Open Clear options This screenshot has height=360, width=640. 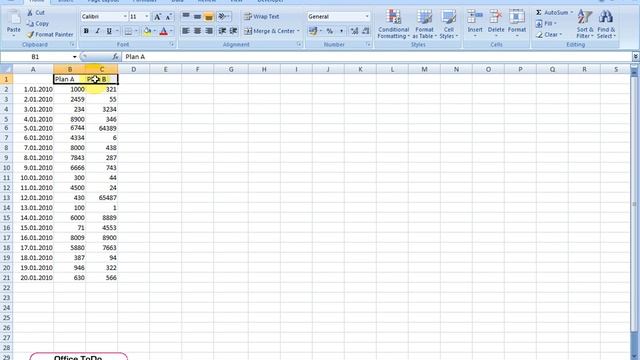point(549,35)
